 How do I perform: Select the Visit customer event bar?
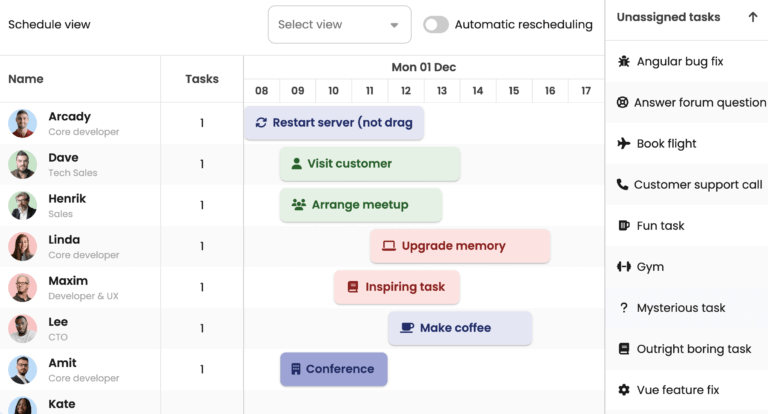pos(370,164)
